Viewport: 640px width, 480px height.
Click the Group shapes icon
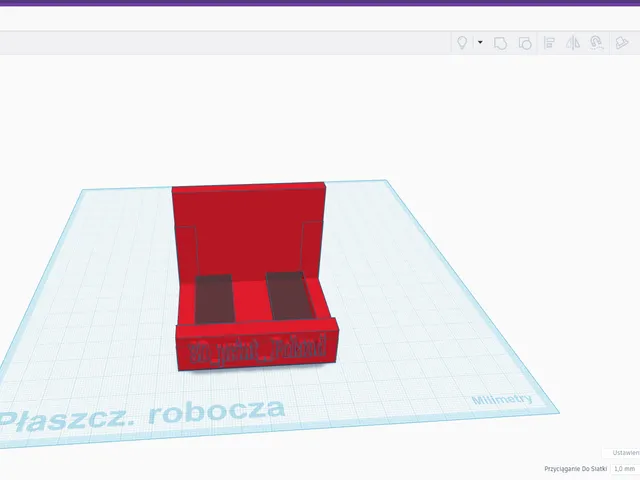[500, 43]
